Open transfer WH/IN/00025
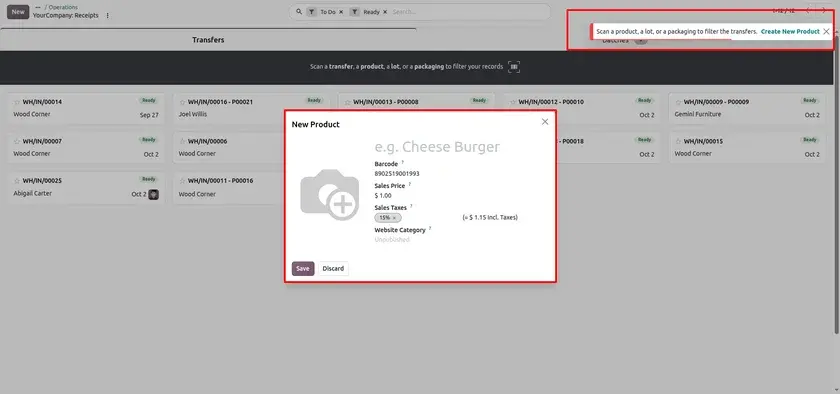840x394 pixels. coord(86,188)
